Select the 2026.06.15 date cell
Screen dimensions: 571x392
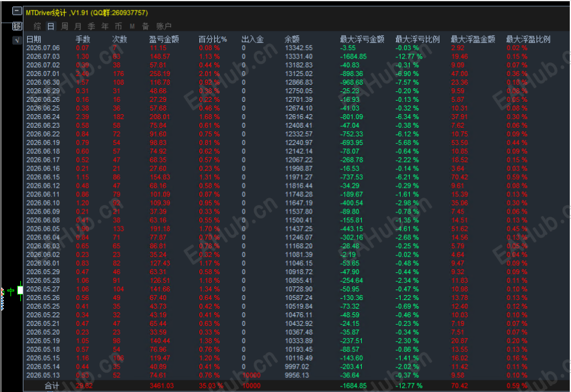tap(43, 177)
